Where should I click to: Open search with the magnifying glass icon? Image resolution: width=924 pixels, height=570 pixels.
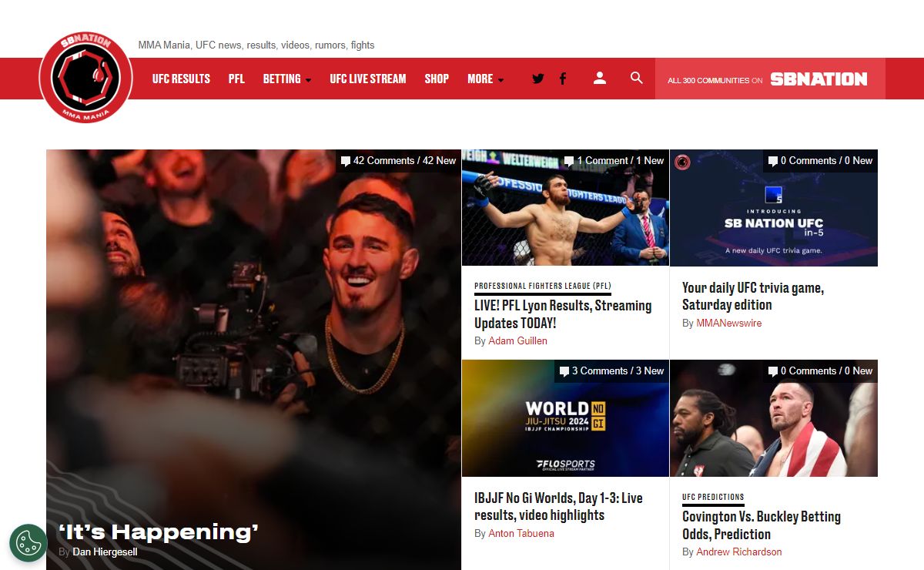coord(636,78)
